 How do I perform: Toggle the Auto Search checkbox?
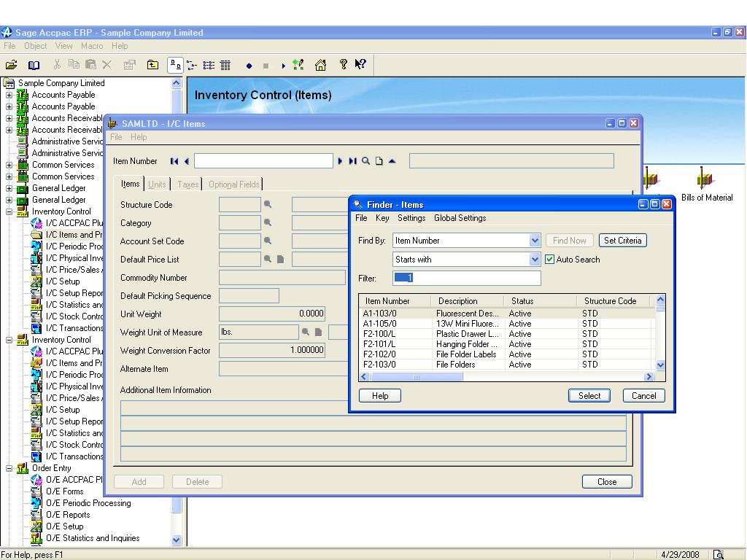coord(550,260)
